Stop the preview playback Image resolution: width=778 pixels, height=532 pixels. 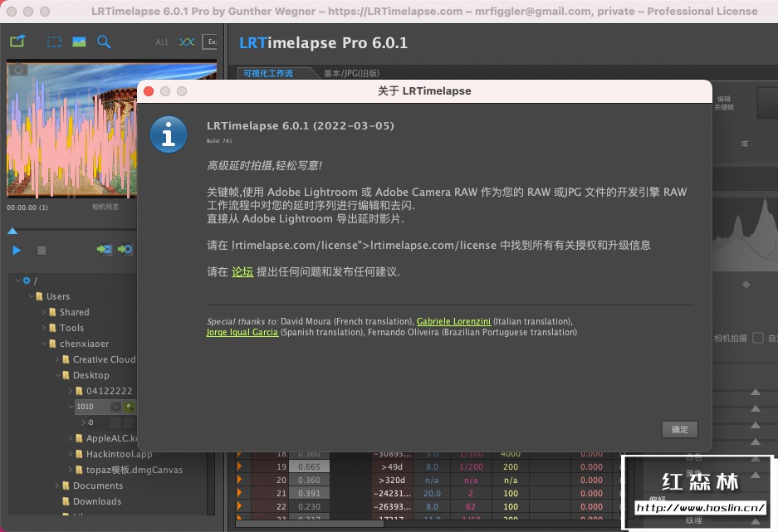pyautogui.click(x=42, y=251)
